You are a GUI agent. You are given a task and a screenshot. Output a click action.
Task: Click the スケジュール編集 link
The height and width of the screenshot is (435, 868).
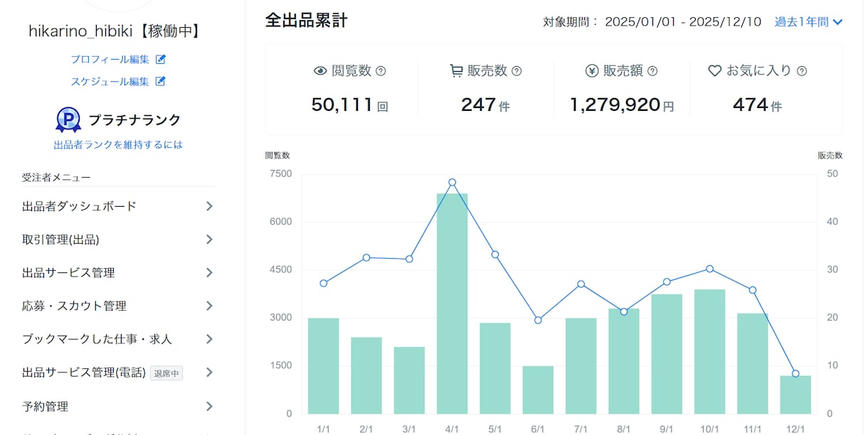110,81
